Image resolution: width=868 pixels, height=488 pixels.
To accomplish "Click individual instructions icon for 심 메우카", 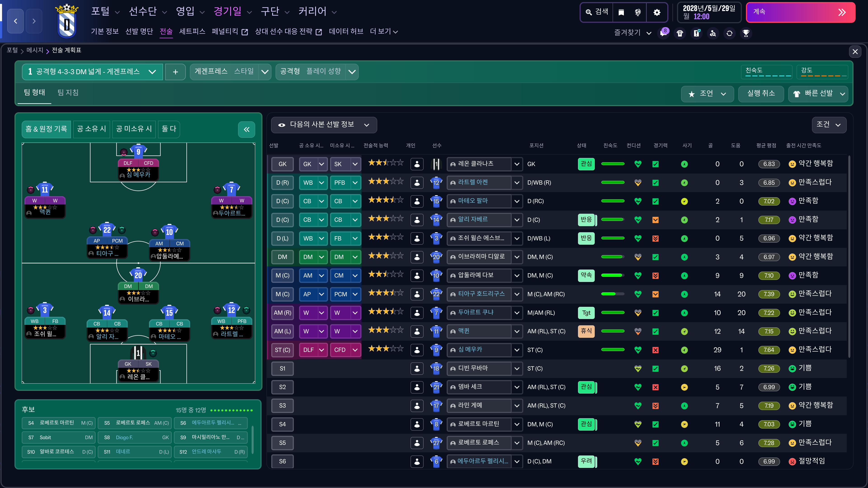I will coord(417,350).
